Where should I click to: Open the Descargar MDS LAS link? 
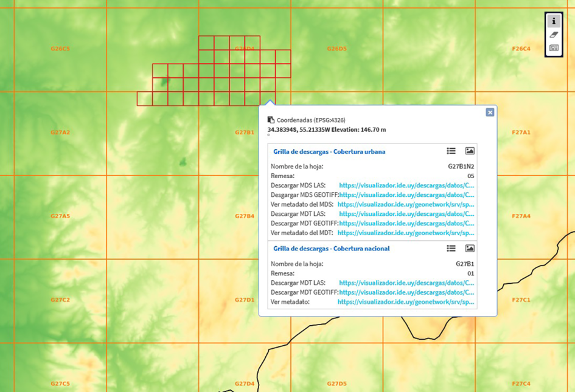point(406,185)
